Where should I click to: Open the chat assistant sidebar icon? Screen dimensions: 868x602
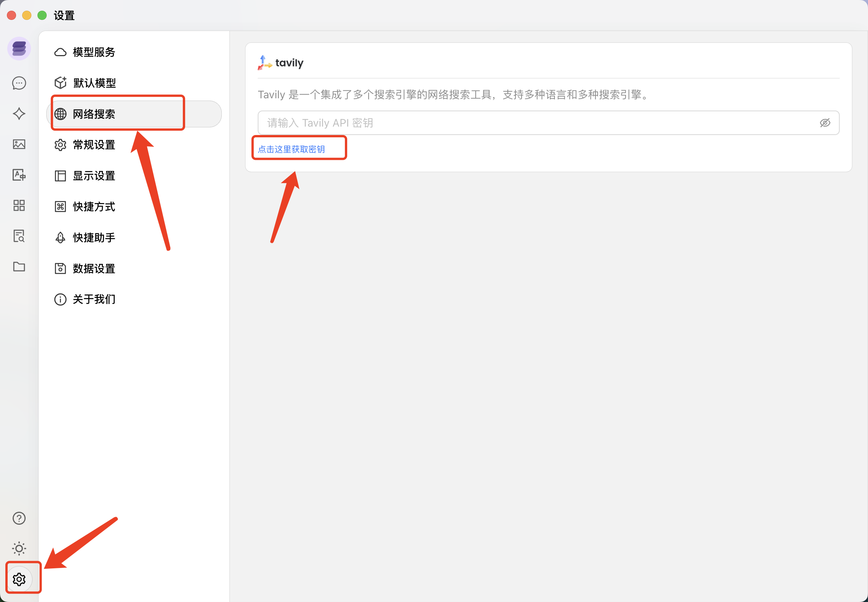click(19, 83)
